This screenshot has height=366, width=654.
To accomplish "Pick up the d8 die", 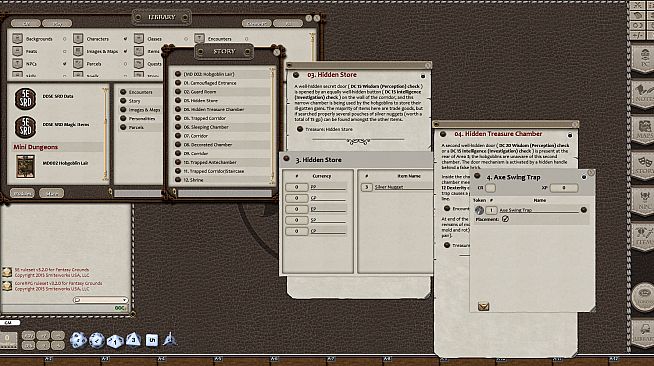I will 133,339.
